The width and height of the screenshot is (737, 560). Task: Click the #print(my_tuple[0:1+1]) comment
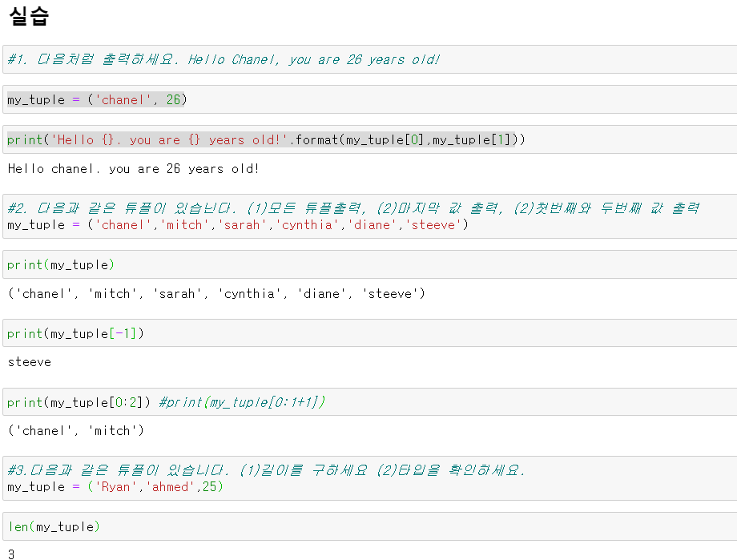(x=242, y=402)
